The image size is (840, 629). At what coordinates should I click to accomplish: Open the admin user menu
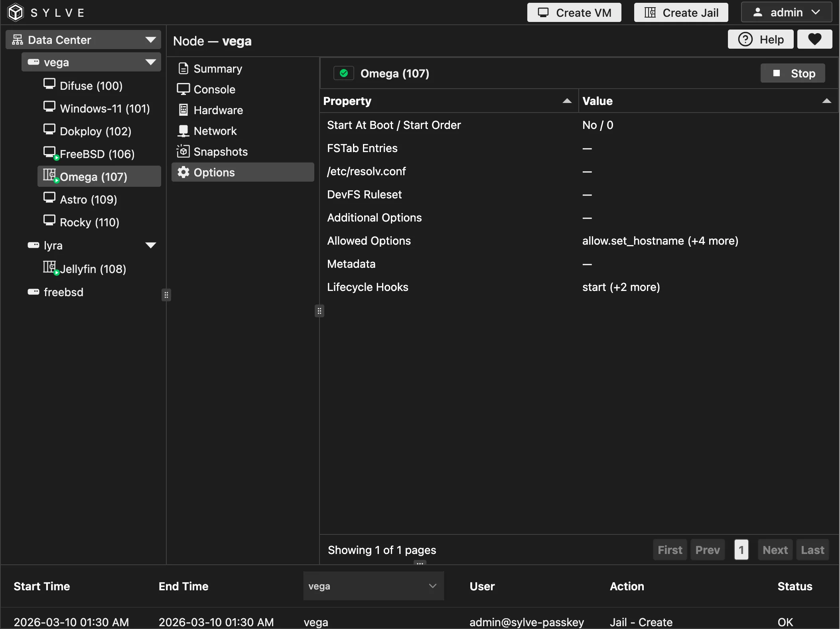pos(786,12)
